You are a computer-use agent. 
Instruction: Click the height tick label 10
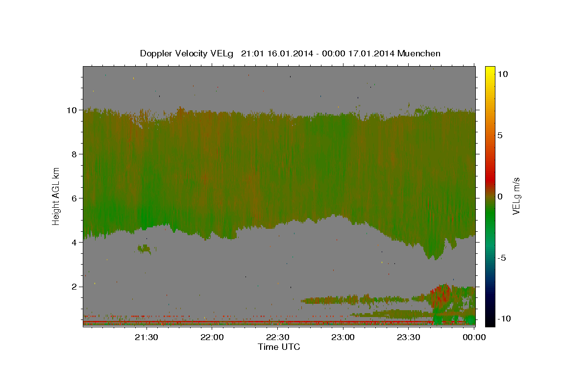tap(73, 110)
